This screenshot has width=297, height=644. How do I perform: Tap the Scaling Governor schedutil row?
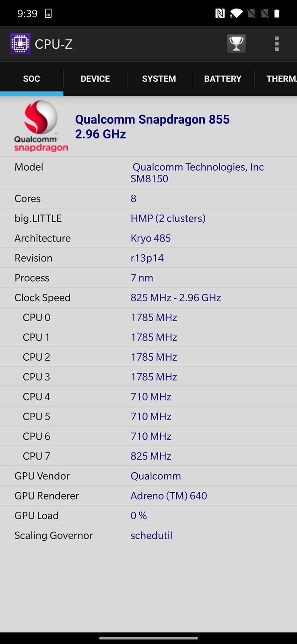tap(148, 536)
